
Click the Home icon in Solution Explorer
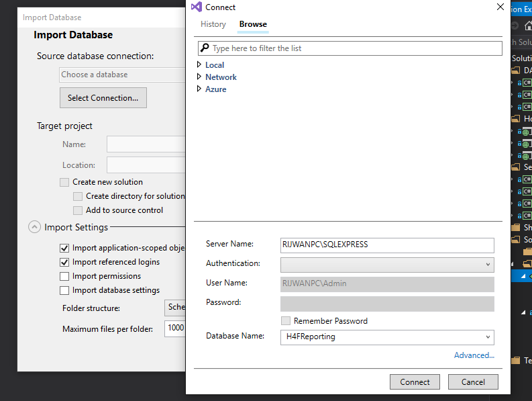(528, 26)
